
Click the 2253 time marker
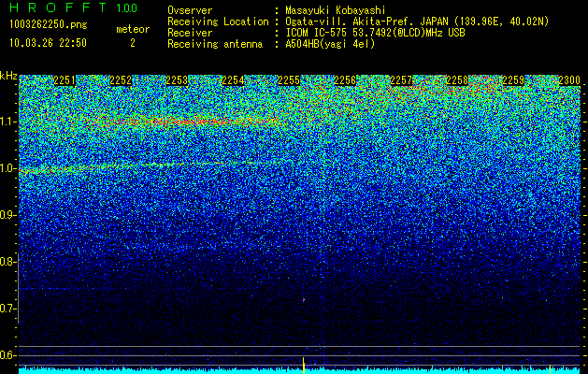point(177,80)
